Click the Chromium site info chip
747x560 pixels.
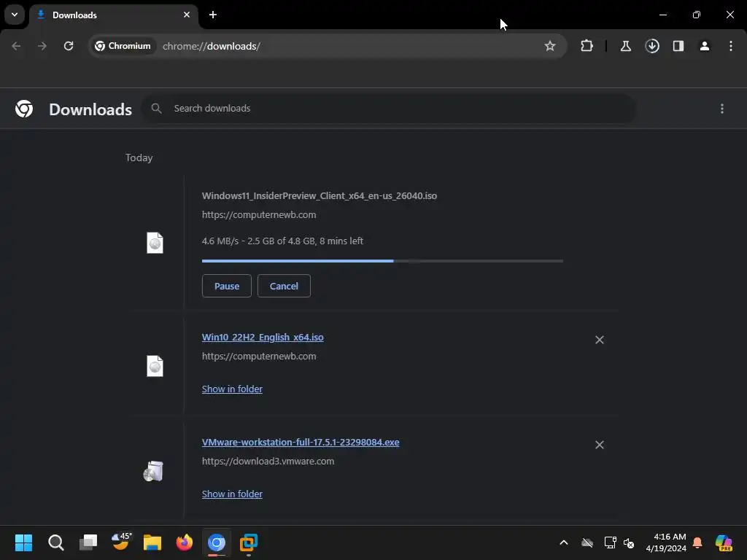point(123,46)
